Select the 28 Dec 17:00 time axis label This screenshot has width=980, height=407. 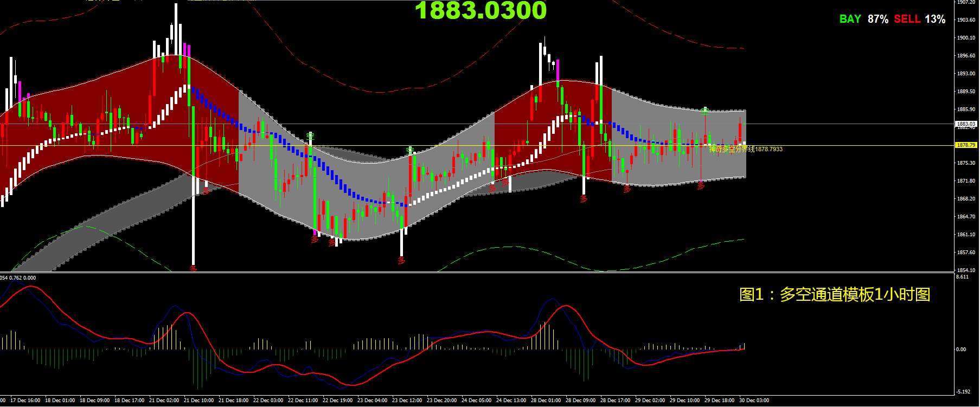coord(616,401)
